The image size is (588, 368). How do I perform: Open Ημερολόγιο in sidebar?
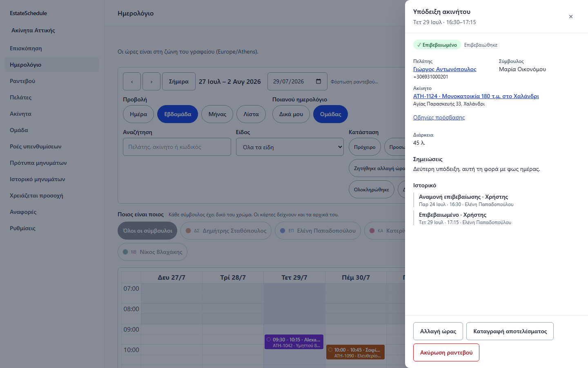(x=52, y=65)
